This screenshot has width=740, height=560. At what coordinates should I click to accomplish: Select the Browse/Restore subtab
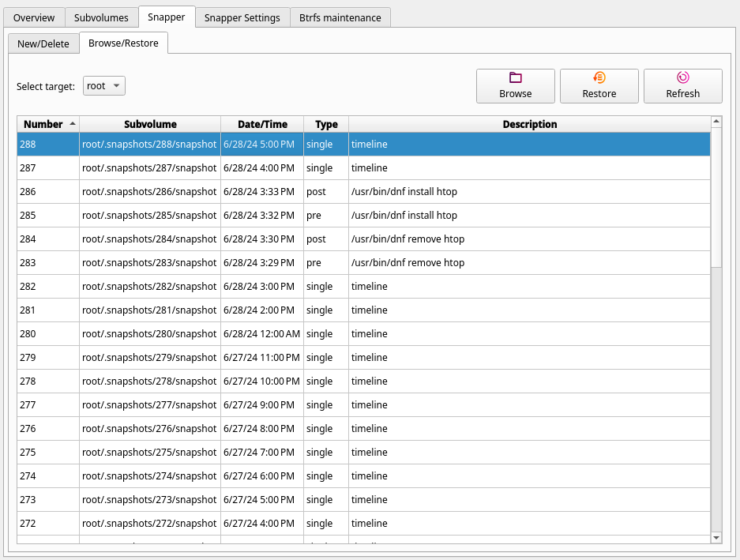pyautogui.click(x=124, y=43)
